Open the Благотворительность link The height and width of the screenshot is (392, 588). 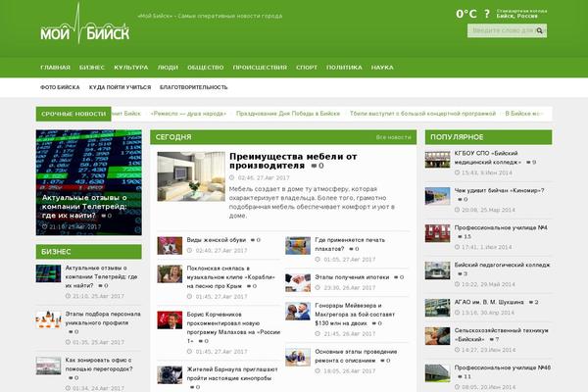(x=193, y=87)
